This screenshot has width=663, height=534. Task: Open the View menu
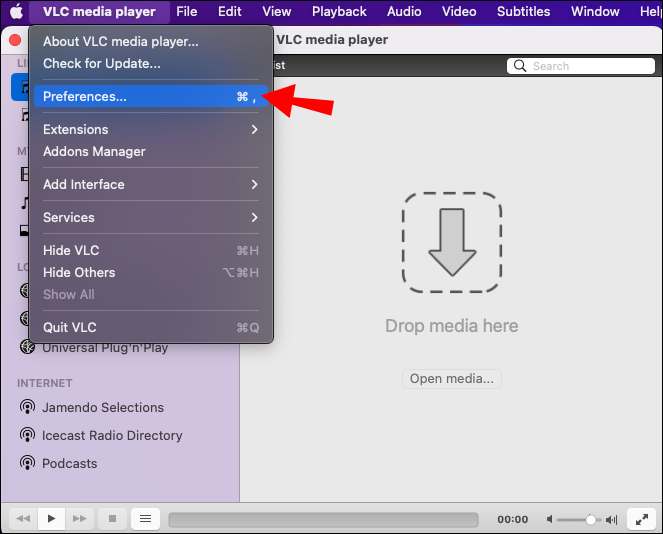[x=277, y=11]
